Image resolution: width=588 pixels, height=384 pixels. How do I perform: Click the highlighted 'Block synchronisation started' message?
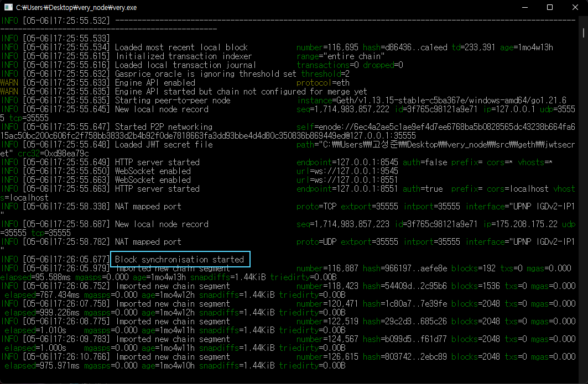pyautogui.click(x=180, y=259)
